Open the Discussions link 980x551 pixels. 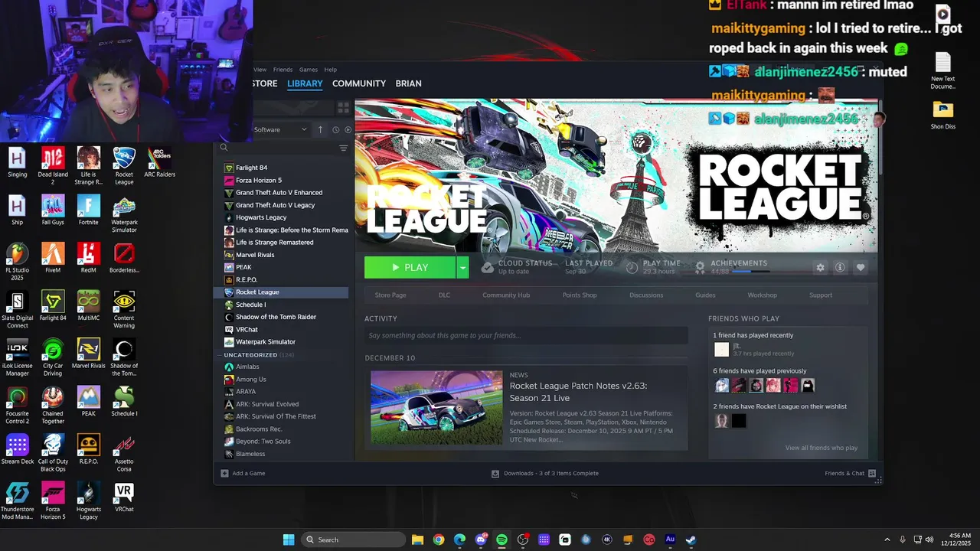click(646, 295)
